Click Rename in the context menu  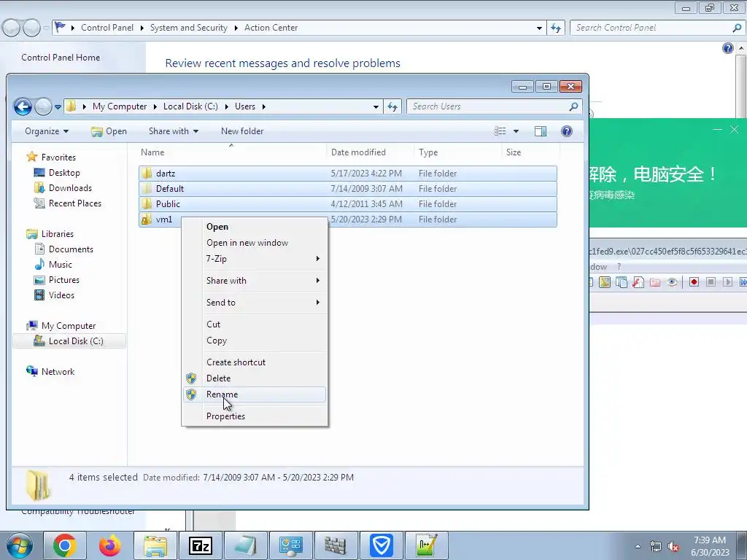(255, 394)
